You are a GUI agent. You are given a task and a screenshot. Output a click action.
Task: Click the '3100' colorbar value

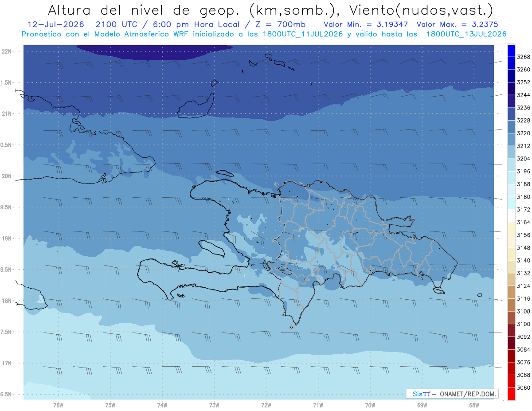tap(524, 324)
